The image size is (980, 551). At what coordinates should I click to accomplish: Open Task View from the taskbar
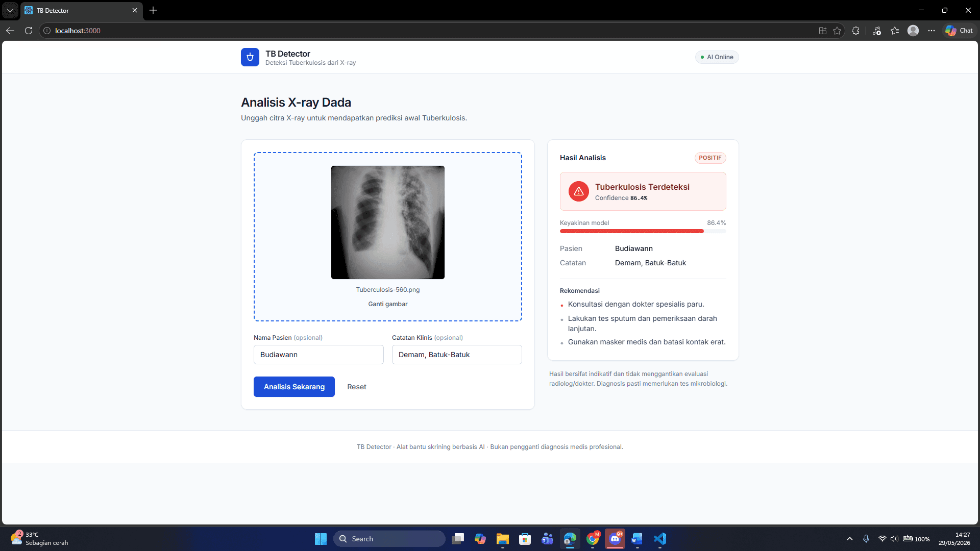click(458, 539)
